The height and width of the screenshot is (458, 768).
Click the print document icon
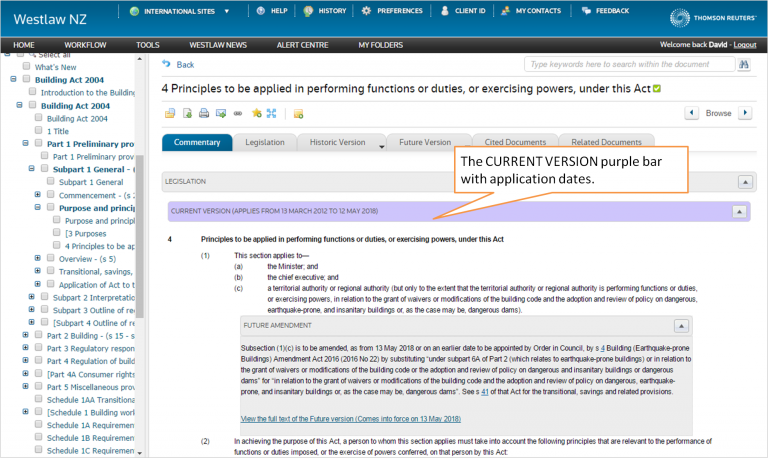pos(204,114)
